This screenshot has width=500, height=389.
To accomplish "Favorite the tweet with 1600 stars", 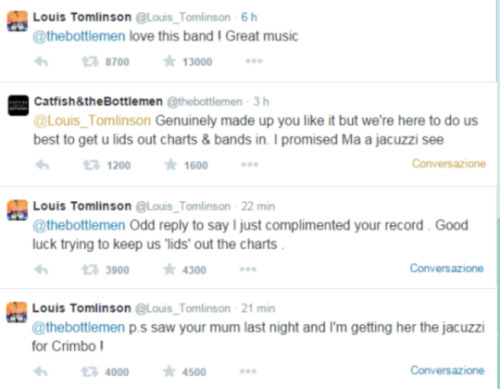I will click(x=171, y=164).
